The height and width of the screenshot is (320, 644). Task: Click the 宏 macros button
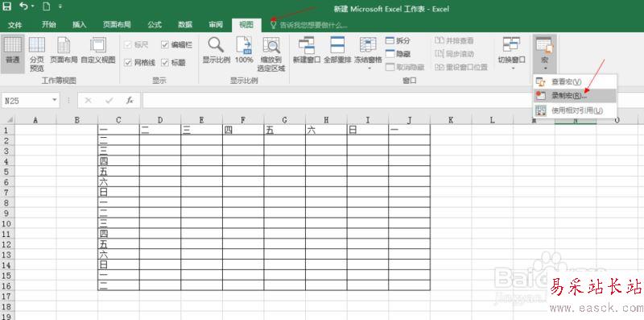(545, 53)
